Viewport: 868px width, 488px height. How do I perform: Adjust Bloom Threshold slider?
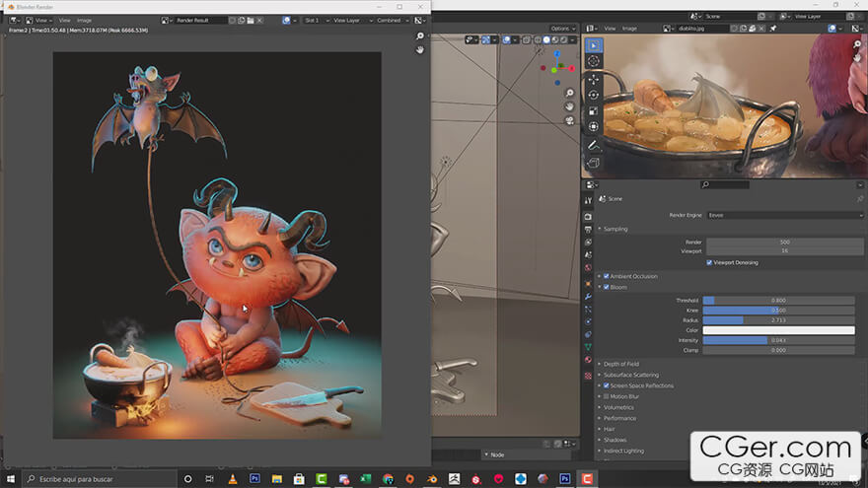[778, 301]
